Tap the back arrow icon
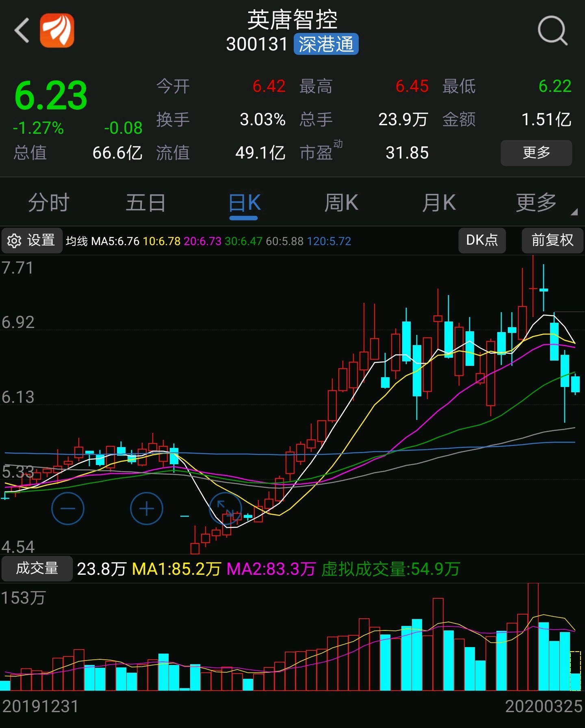585x728 pixels. 22,30
